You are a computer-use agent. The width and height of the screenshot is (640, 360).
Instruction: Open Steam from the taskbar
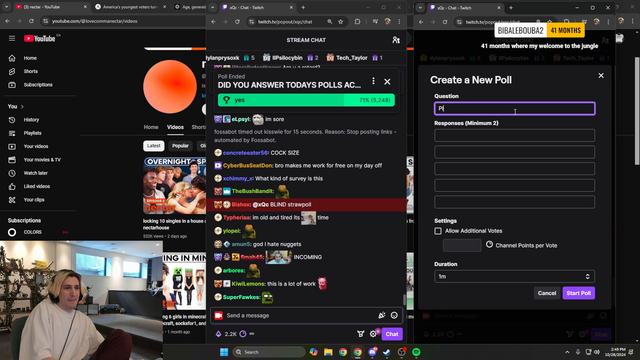tap(387, 352)
